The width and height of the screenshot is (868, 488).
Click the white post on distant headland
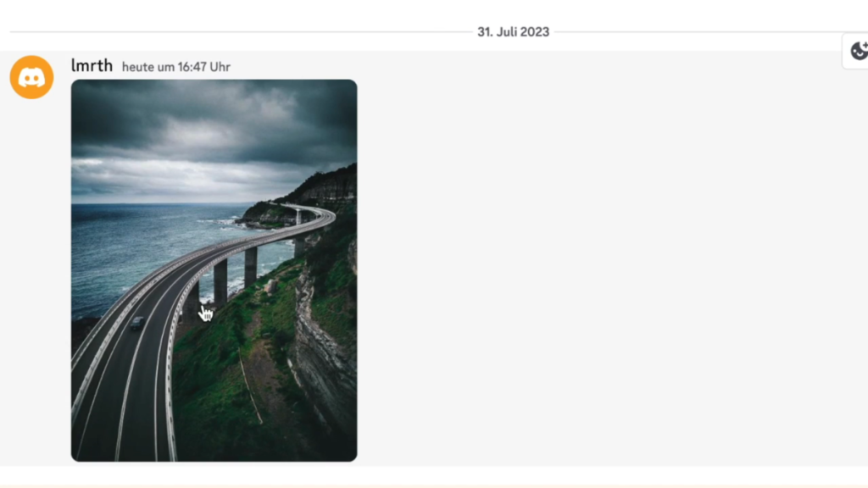click(x=298, y=216)
